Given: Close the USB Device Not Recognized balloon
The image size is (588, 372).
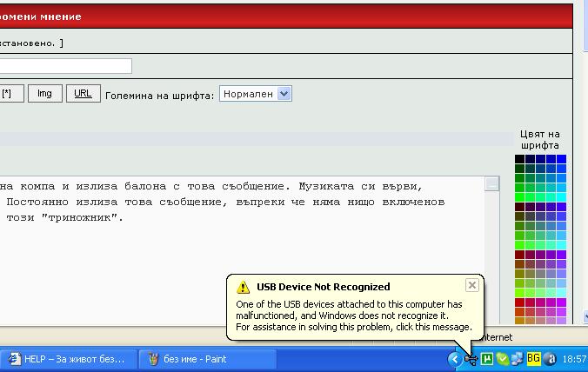Looking at the screenshot, I should point(471,285).
